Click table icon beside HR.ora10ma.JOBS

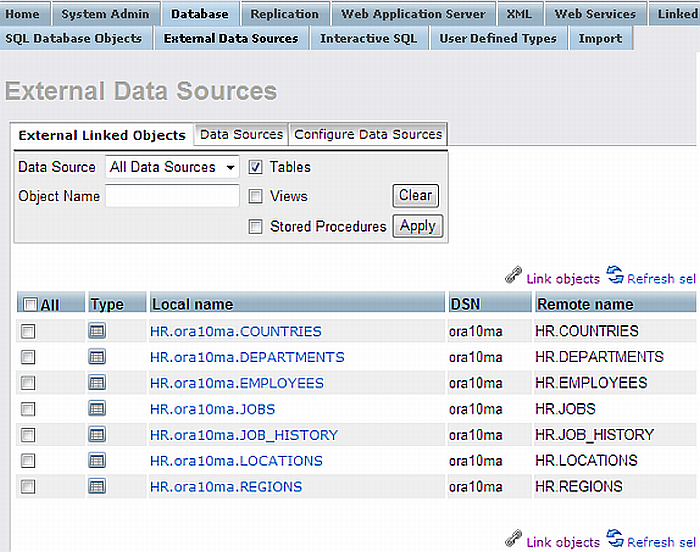coord(97,409)
